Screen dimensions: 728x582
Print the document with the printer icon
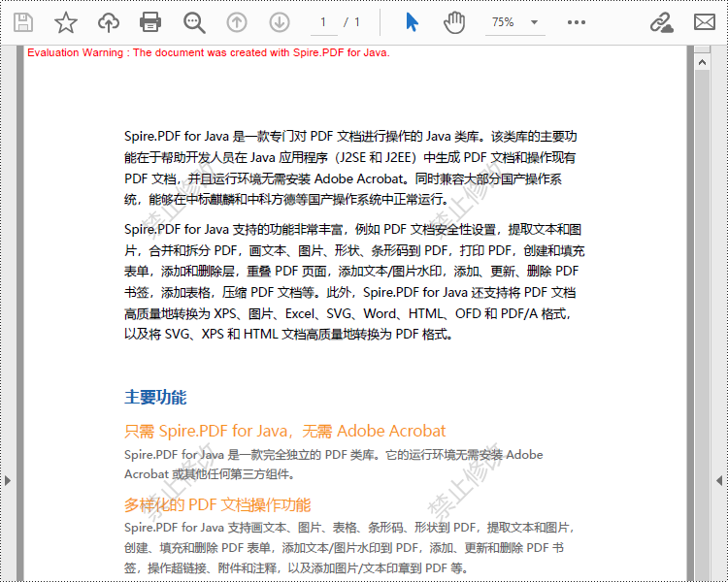click(x=150, y=22)
